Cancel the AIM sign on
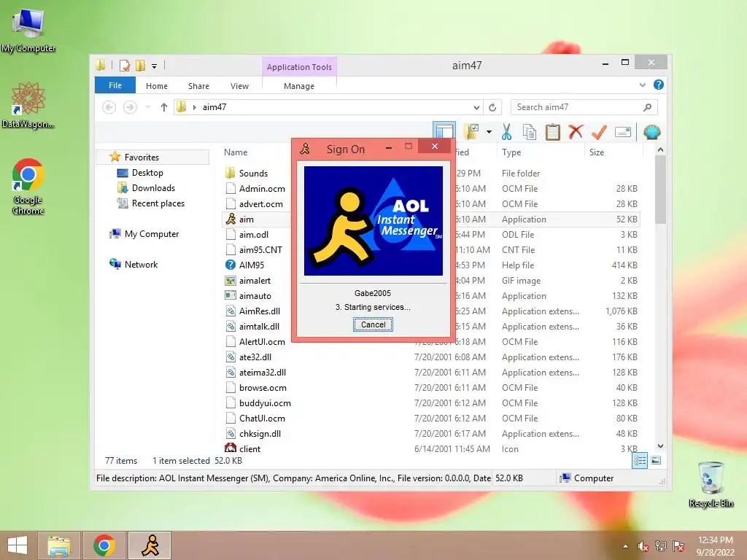The height and width of the screenshot is (560, 747). pos(373,324)
